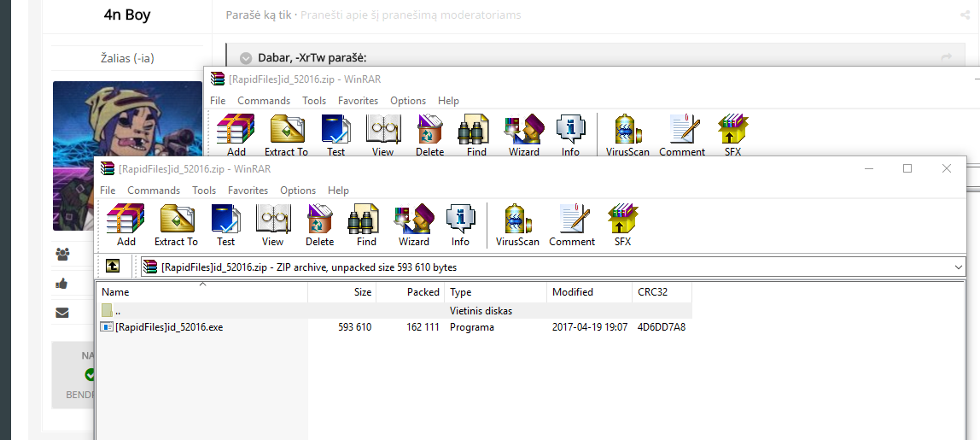Screen dimensions: 980x440
Task: Click share icon on forum post
Action: [x=965, y=15]
